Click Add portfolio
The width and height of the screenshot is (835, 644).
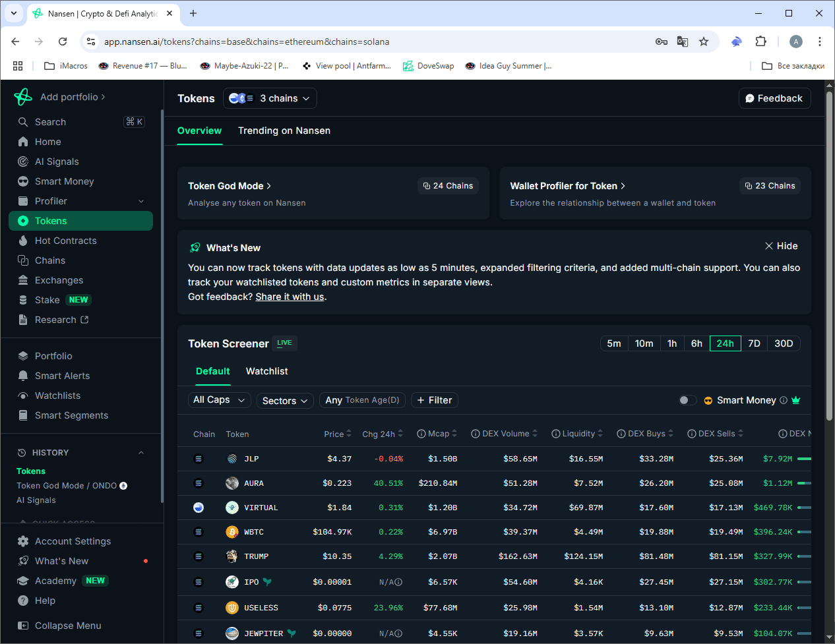[73, 97]
